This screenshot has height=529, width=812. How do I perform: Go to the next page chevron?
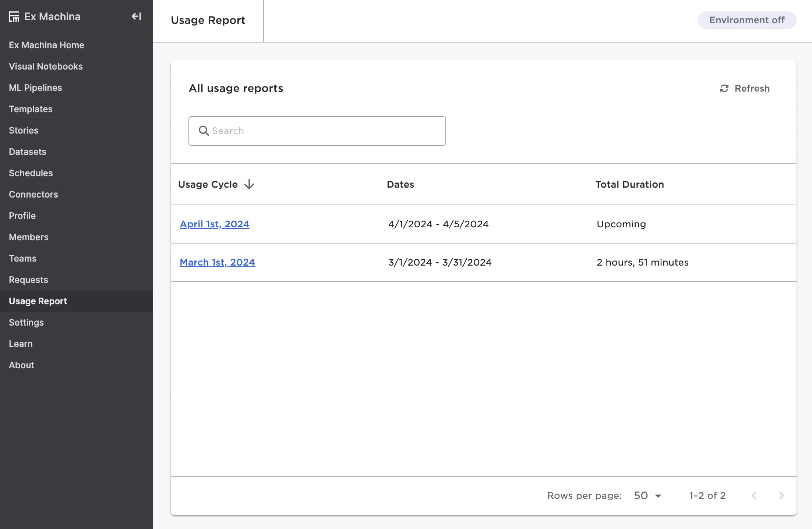click(781, 496)
